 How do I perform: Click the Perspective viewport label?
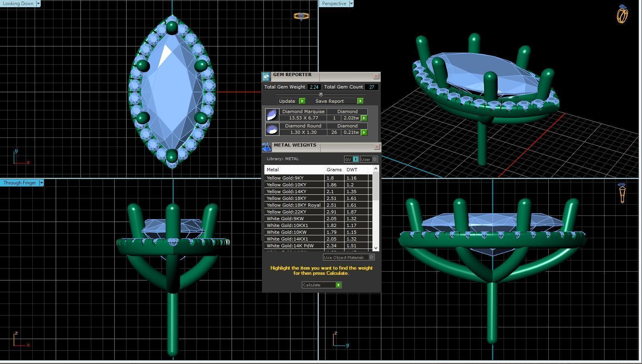[334, 4]
